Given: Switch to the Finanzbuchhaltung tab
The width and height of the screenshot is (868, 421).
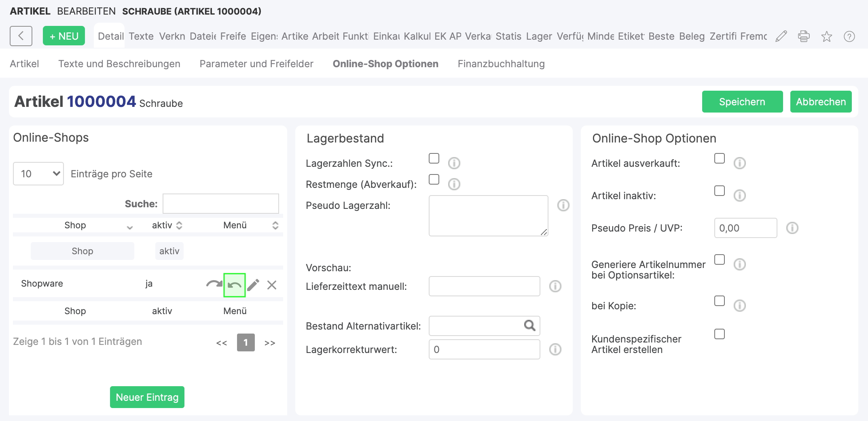Looking at the screenshot, I should coord(501,64).
